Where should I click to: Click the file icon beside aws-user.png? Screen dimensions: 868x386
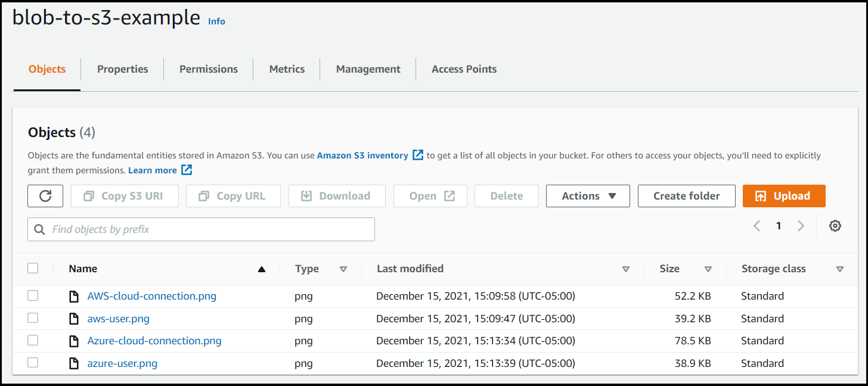coord(75,319)
